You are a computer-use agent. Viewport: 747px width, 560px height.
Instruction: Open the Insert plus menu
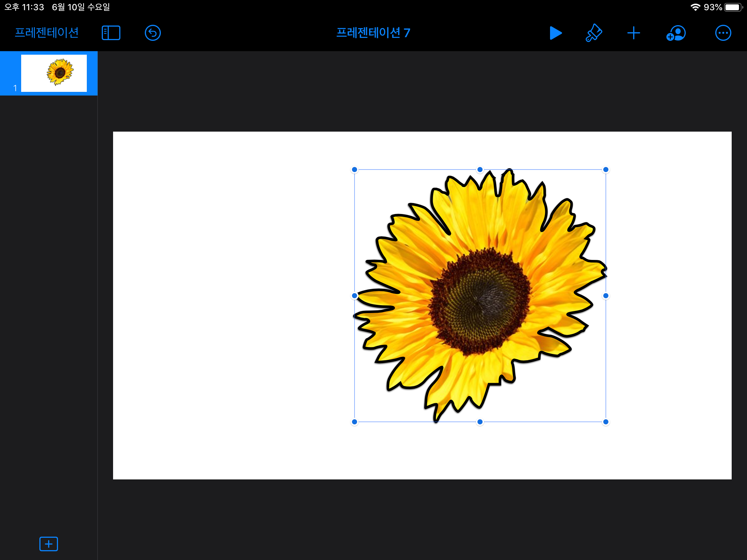(634, 33)
